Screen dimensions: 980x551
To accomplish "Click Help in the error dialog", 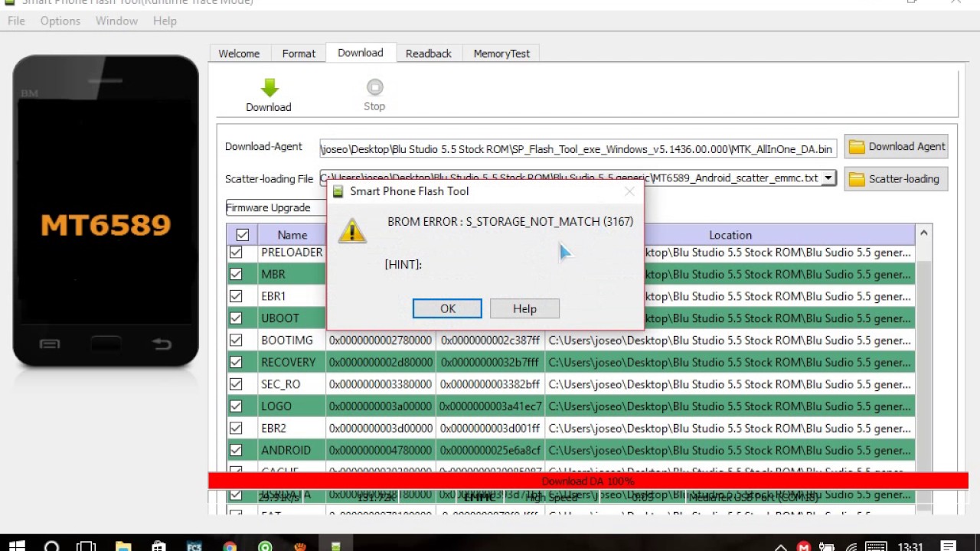I will 524,308.
